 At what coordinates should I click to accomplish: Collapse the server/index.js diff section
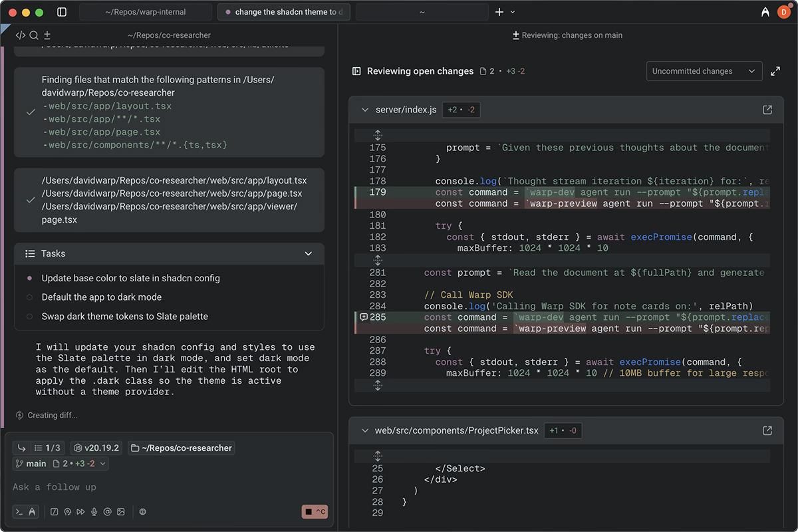click(x=364, y=110)
